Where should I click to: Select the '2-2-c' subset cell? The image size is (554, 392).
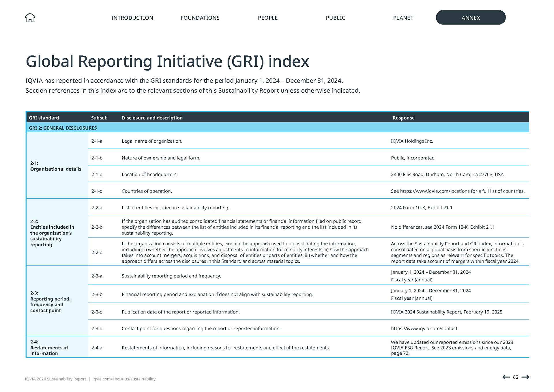pos(97,252)
